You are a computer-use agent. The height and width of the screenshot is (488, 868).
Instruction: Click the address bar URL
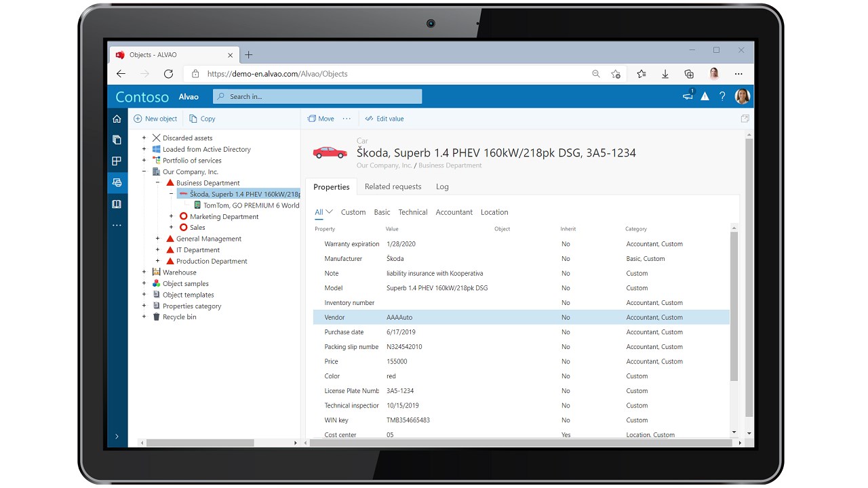tap(277, 74)
